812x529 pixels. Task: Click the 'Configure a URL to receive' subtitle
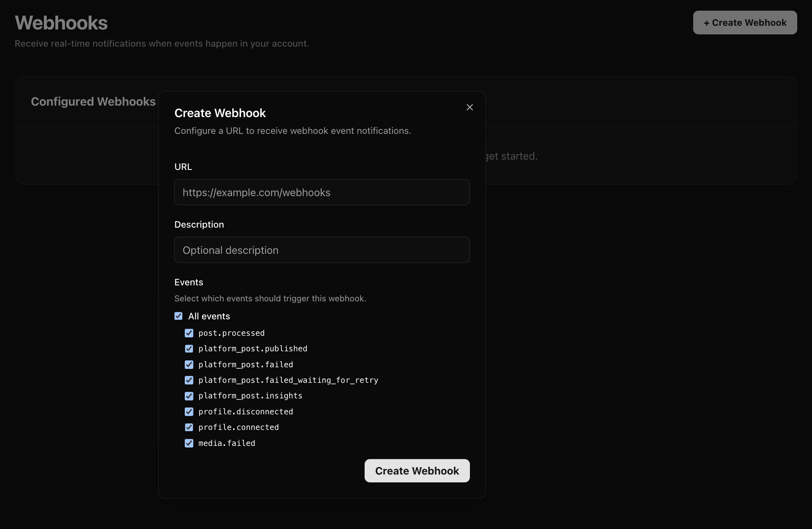pos(293,131)
